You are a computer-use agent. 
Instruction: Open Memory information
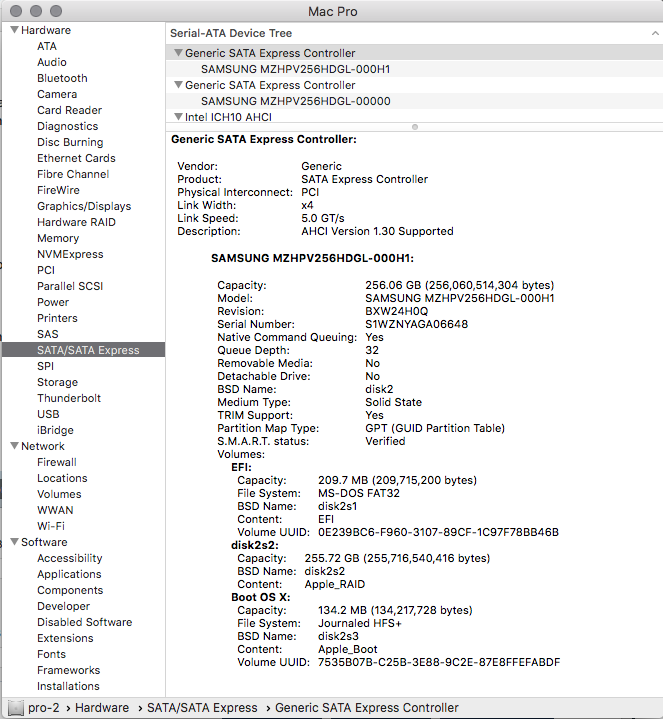click(58, 238)
